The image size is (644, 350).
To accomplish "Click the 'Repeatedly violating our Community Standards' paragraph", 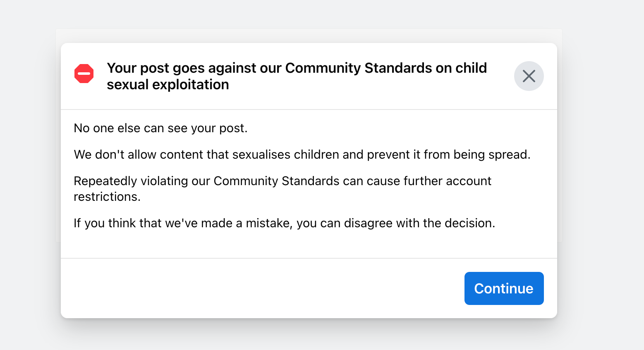I will point(282,188).
